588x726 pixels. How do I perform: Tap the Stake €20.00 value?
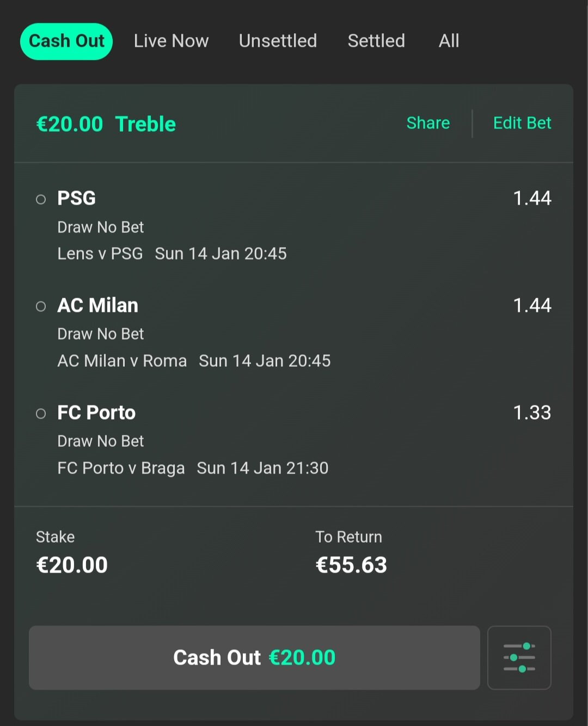[x=72, y=565]
